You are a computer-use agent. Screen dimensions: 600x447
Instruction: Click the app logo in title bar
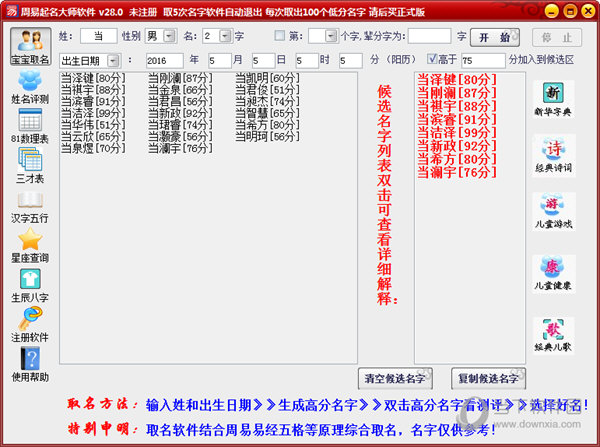point(12,11)
